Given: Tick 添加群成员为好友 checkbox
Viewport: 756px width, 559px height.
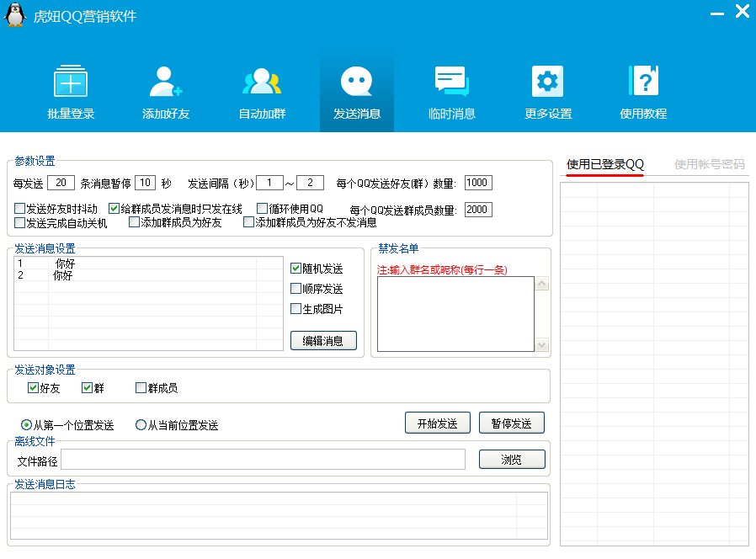Looking at the screenshot, I should click(x=135, y=222).
